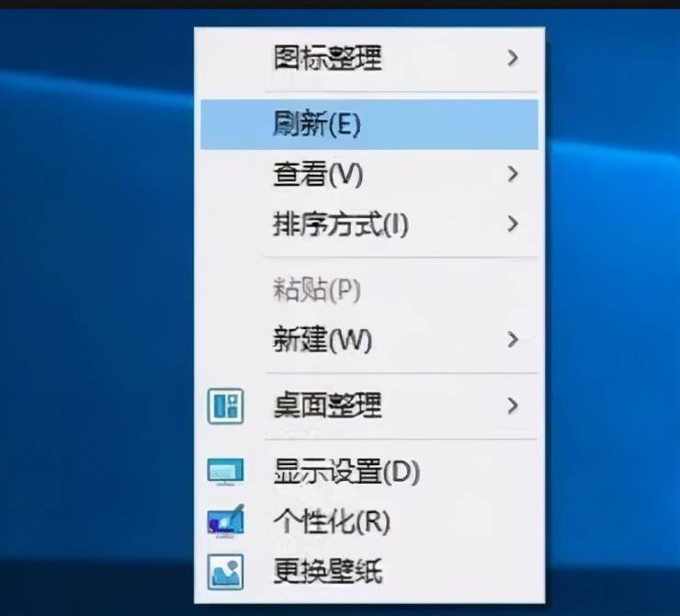Screen dimensions: 680x616
Task: Open 显示设置(D) display settings
Action: coord(369,472)
